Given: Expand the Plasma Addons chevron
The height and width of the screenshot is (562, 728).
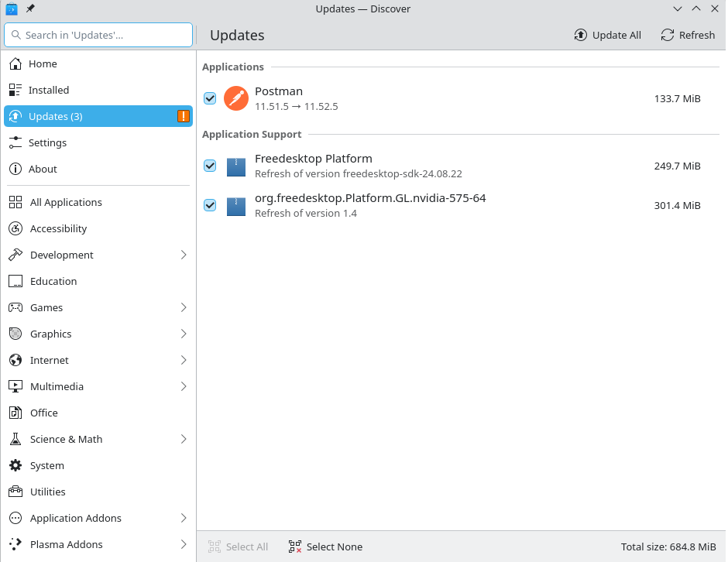Looking at the screenshot, I should pyautogui.click(x=184, y=544).
